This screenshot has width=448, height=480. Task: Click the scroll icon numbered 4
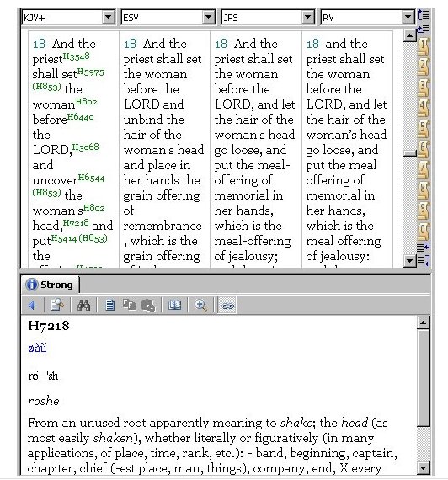[424, 108]
